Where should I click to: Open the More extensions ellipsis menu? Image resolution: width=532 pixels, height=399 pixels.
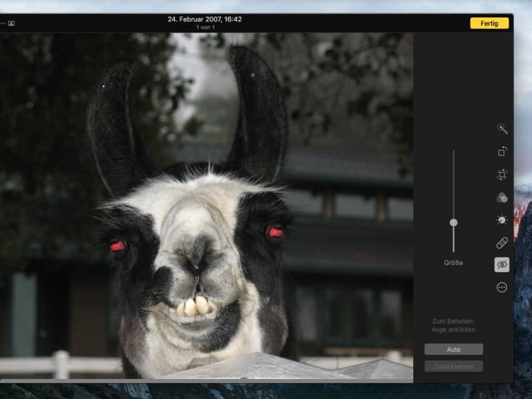(x=502, y=287)
